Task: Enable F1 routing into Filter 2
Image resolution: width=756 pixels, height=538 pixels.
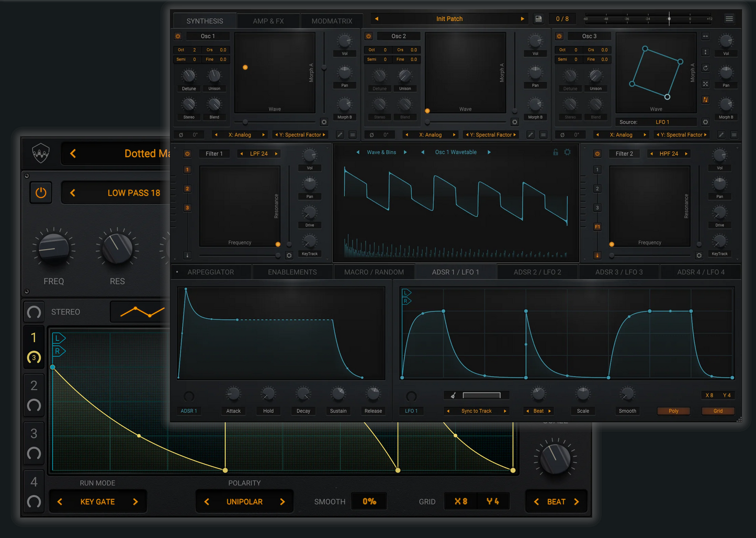Action: pos(597,227)
